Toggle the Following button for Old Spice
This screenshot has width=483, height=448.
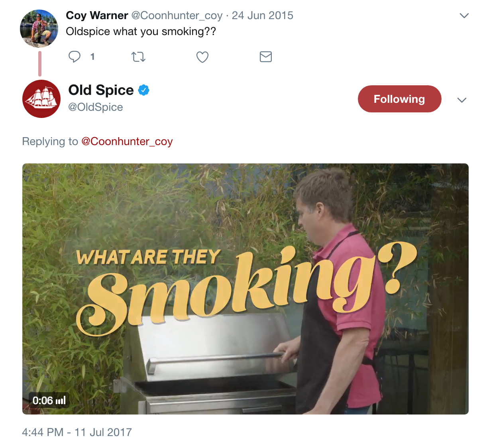[399, 99]
